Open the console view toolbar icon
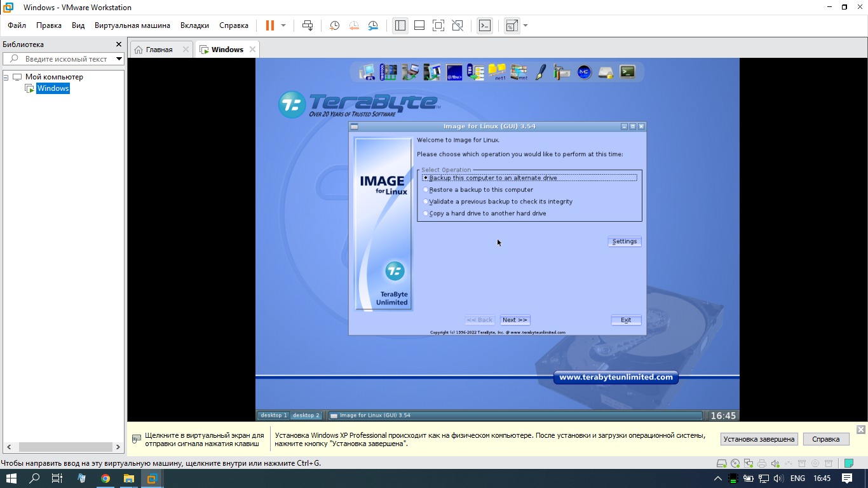Screen dimensions: 868x488 485,25
